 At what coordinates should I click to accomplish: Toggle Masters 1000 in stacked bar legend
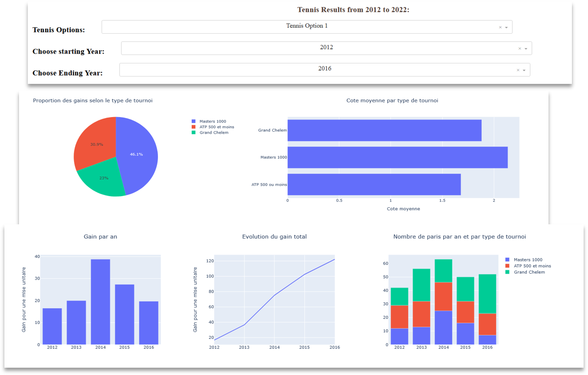click(524, 260)
